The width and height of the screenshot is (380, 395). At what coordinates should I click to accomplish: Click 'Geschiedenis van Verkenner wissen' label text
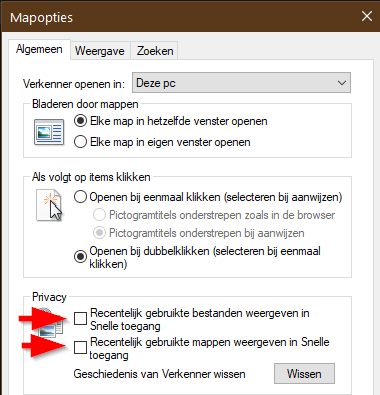pyautogui.click(x=159, y=374)
